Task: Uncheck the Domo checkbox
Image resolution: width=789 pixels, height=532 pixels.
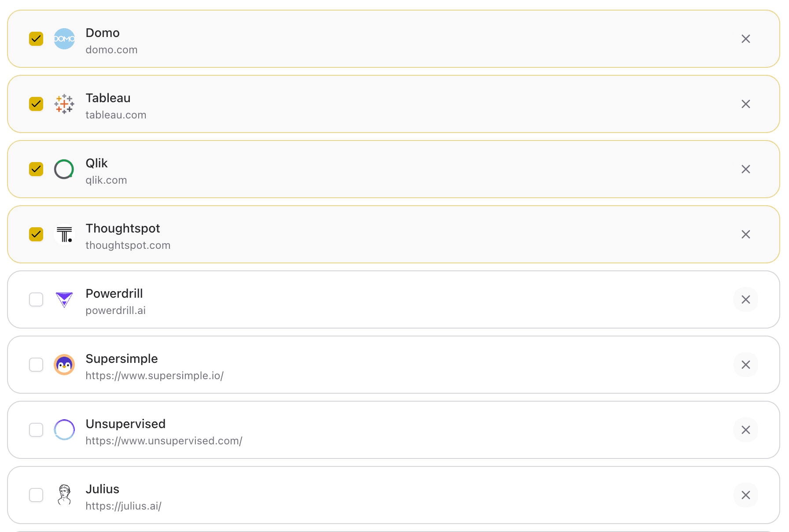Action: pos(36,39)
